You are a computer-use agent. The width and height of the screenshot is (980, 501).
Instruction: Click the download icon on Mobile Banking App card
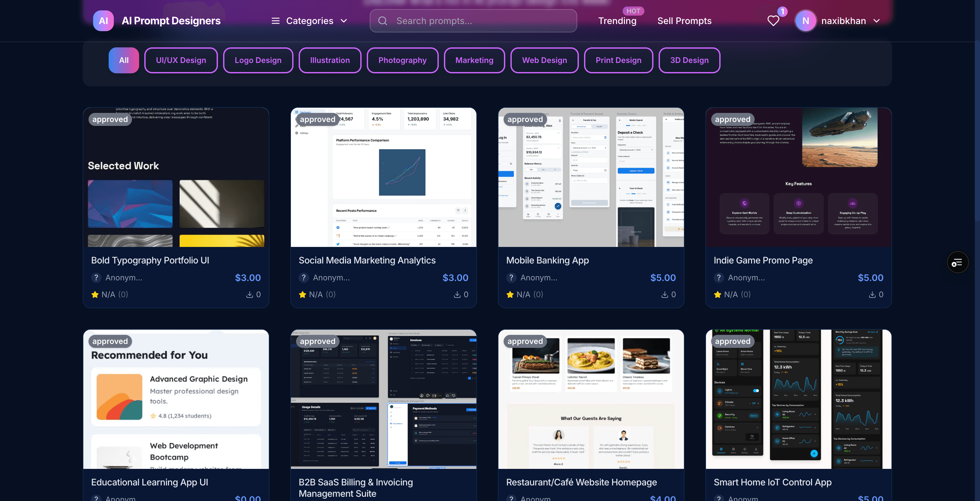[x=665, y=294]
